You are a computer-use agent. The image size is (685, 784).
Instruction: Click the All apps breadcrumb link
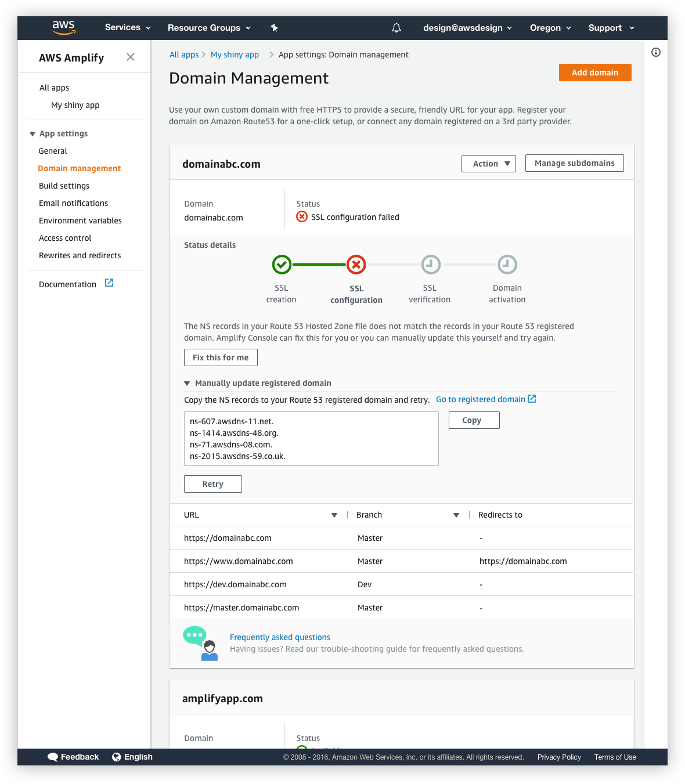(x=184, y=55)
